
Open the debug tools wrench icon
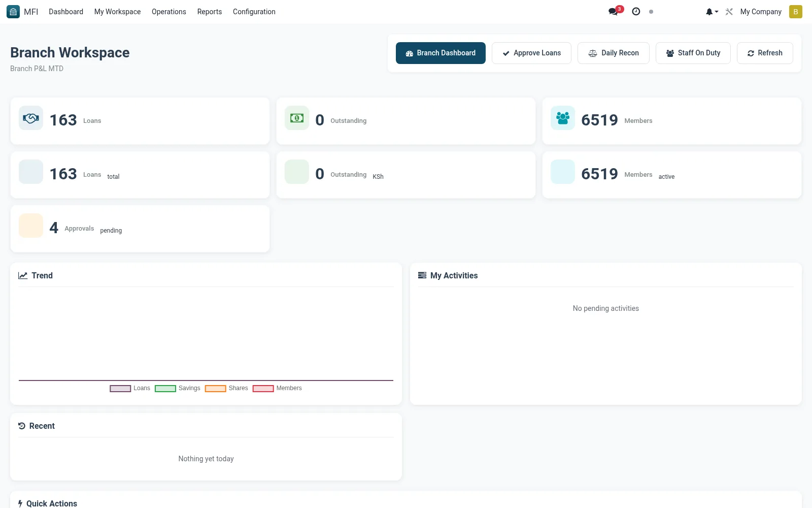coord(729,12)
